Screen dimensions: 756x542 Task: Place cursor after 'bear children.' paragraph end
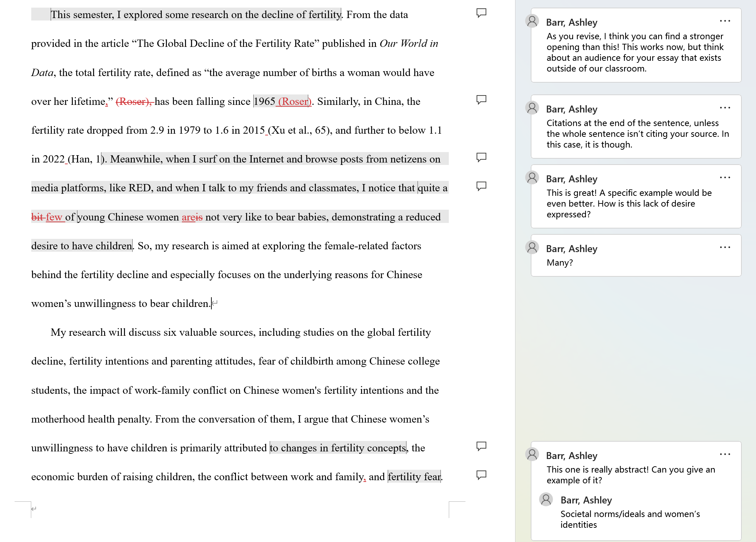coord(211,303)
